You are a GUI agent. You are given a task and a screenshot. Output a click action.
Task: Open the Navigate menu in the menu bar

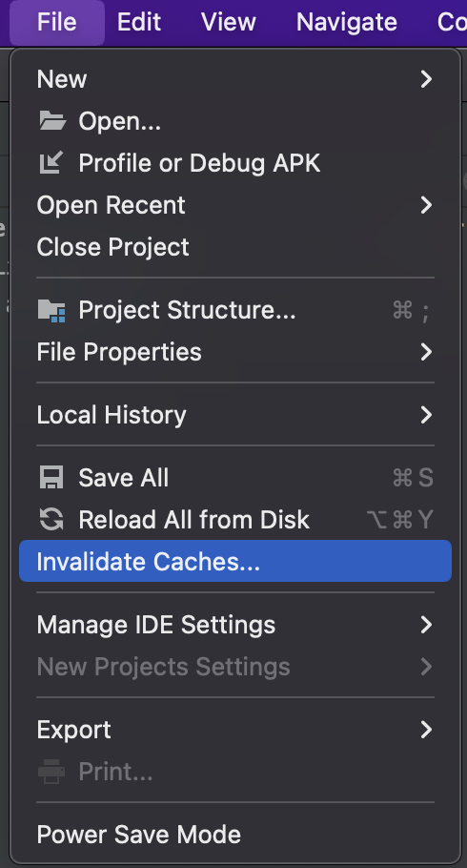[346, 22]
